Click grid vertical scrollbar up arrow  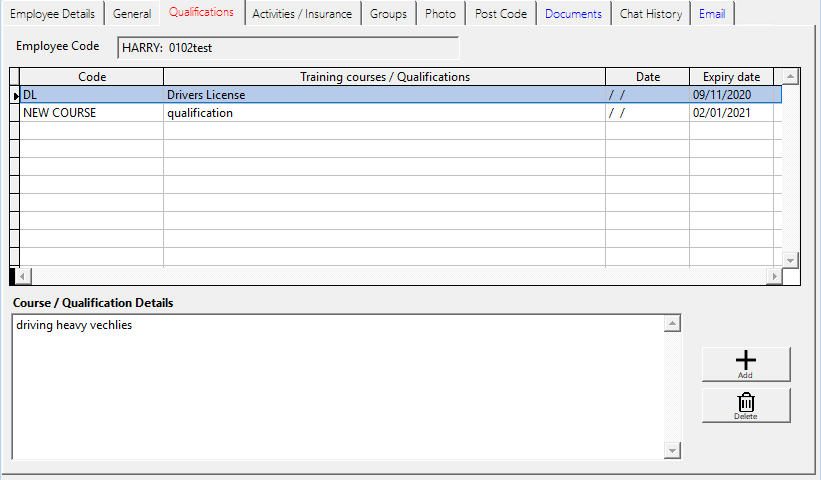tap(790, 77)
